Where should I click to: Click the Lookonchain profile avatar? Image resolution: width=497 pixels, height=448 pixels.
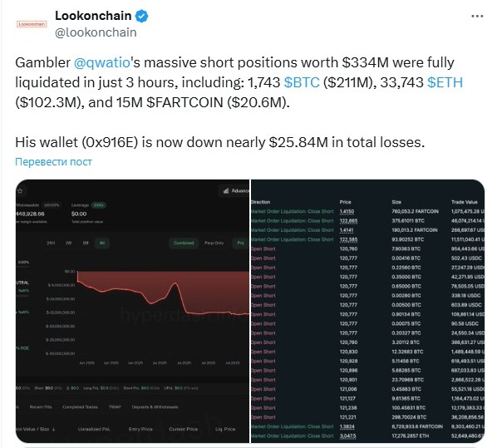point(32,24)
